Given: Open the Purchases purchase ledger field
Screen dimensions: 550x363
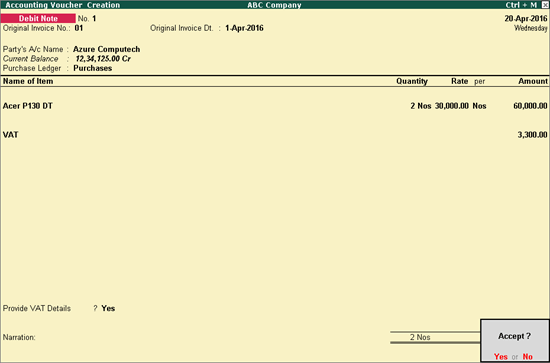Looking at the screenshot, I should click(x=93, y=68).
